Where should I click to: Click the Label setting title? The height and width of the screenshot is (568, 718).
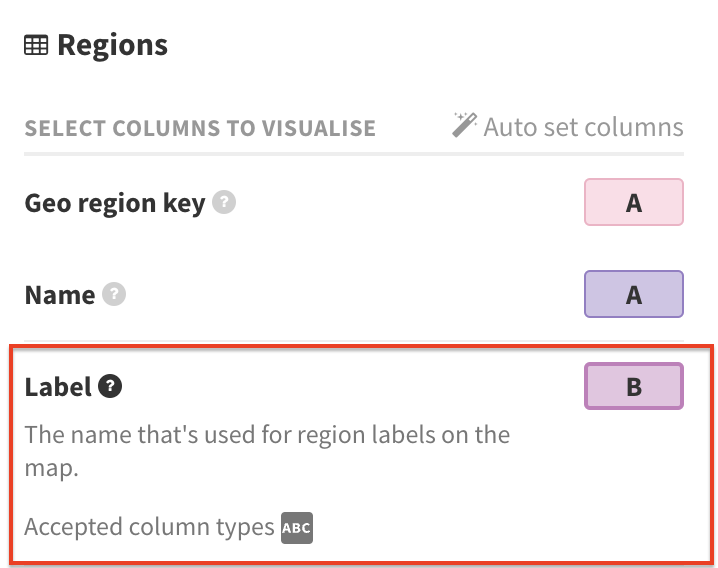coord(58,386)
